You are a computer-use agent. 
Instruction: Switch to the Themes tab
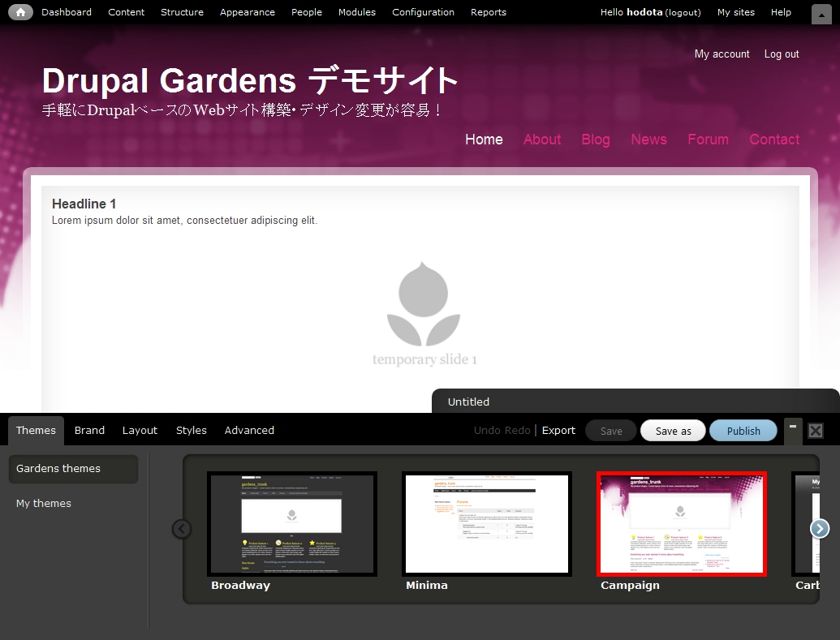tap(36, 431)
